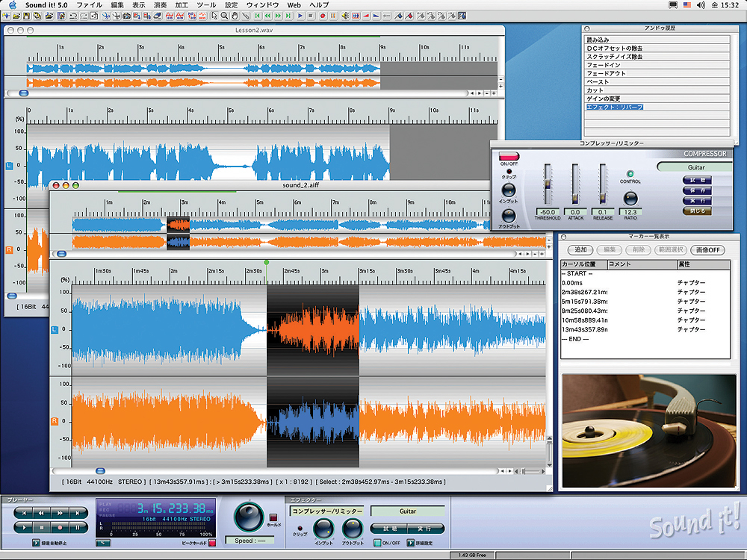Toggle the percent display button under level meter

[x=103, y=543]
